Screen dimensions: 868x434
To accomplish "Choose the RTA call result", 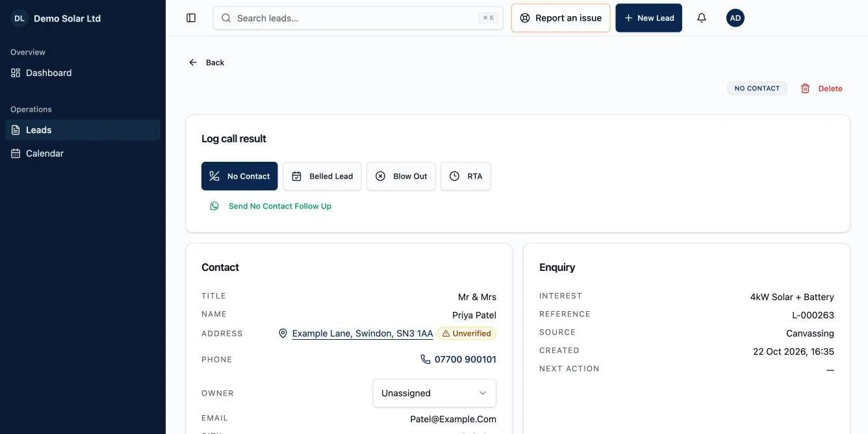I will point(466,176).
